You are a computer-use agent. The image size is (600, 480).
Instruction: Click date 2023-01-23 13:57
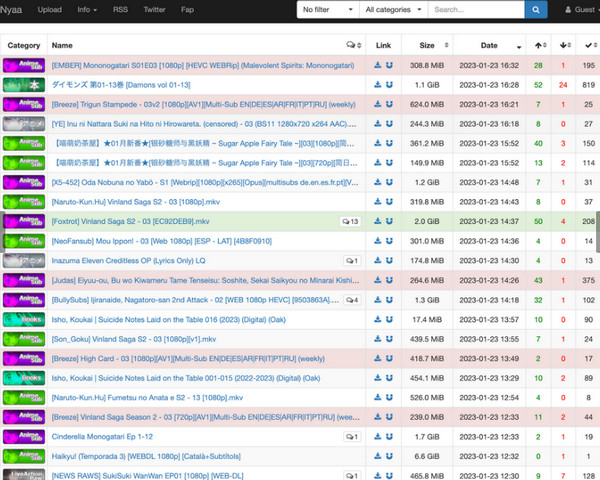click(x=489, y=319)
